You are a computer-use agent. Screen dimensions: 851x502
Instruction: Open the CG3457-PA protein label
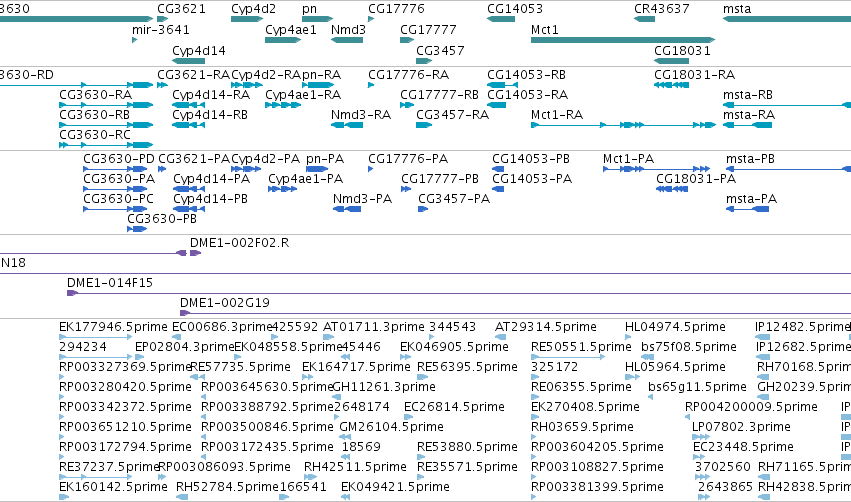pyautogui.click(x=454, y=199)
